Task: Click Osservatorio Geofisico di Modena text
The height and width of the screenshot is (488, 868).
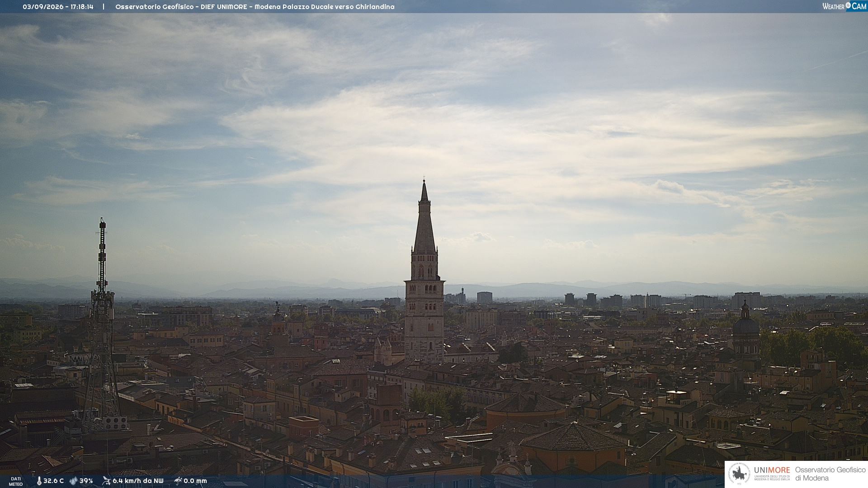Action: click(x=830, y=474)
